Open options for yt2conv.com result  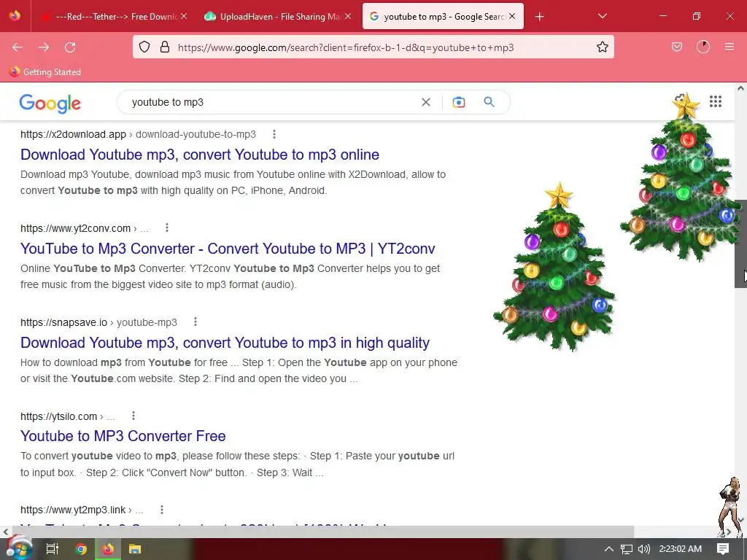point(167,228)
